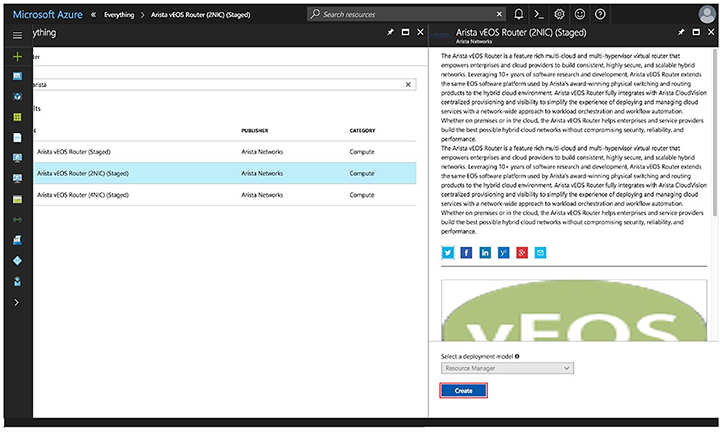Click the feedback smiley icon
The width and height of the screenshot is (720, 432).
tap(579, 14)
